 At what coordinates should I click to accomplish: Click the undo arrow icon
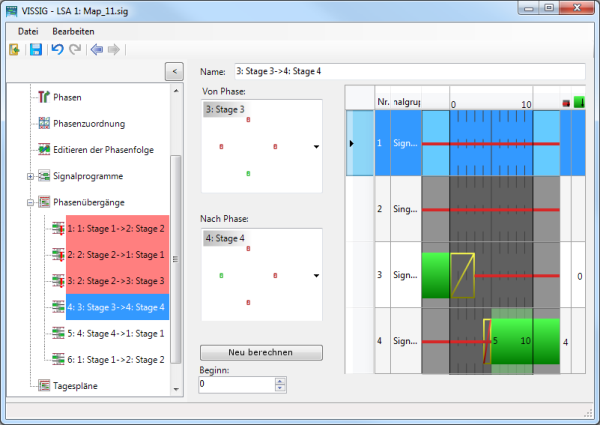(57, 50)
